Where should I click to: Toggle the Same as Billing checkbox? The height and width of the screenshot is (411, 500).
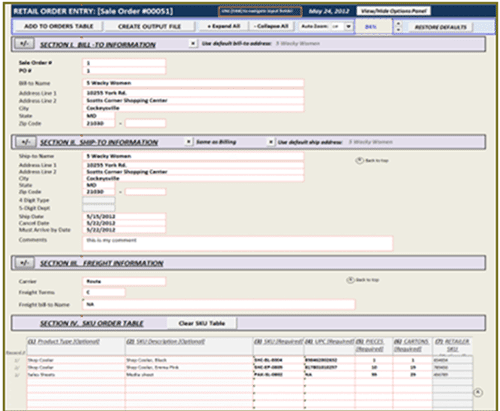pos(189,142)
